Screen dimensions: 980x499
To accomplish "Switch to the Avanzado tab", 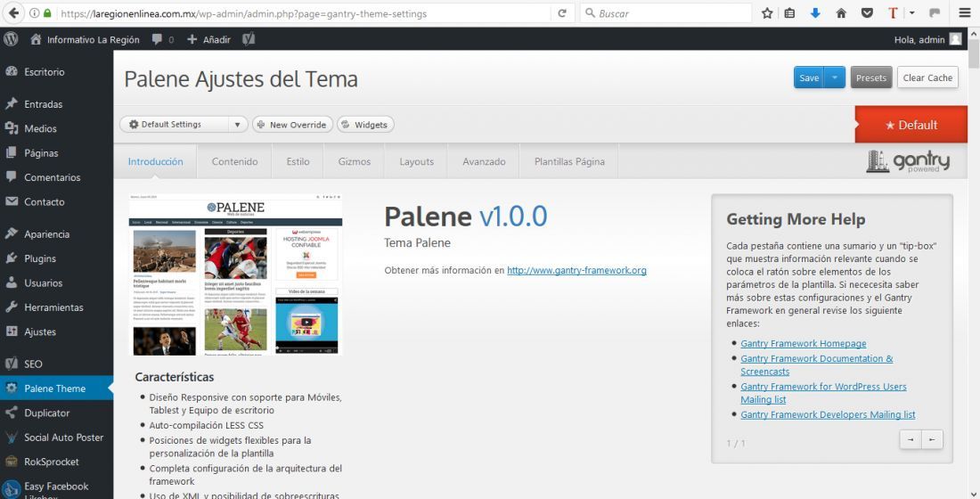I will click(484, 161).
